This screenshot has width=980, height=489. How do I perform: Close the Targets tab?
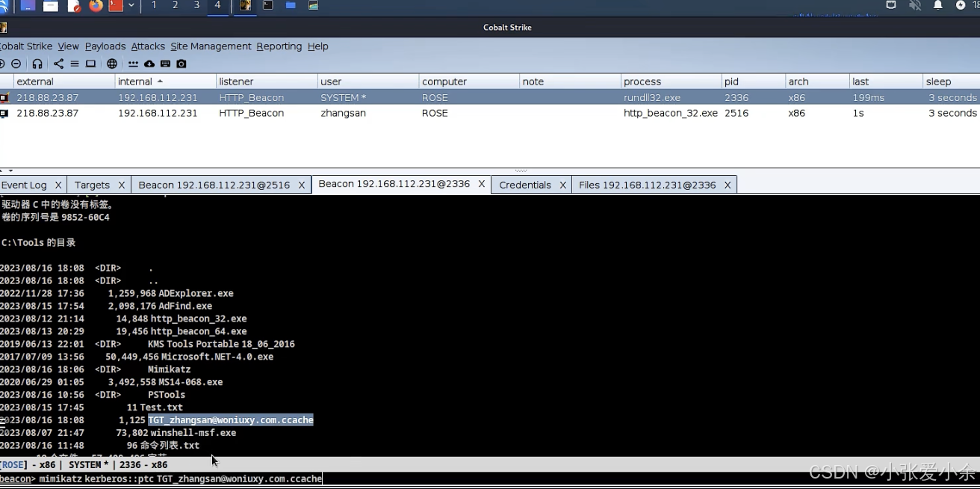coord(121,185)
